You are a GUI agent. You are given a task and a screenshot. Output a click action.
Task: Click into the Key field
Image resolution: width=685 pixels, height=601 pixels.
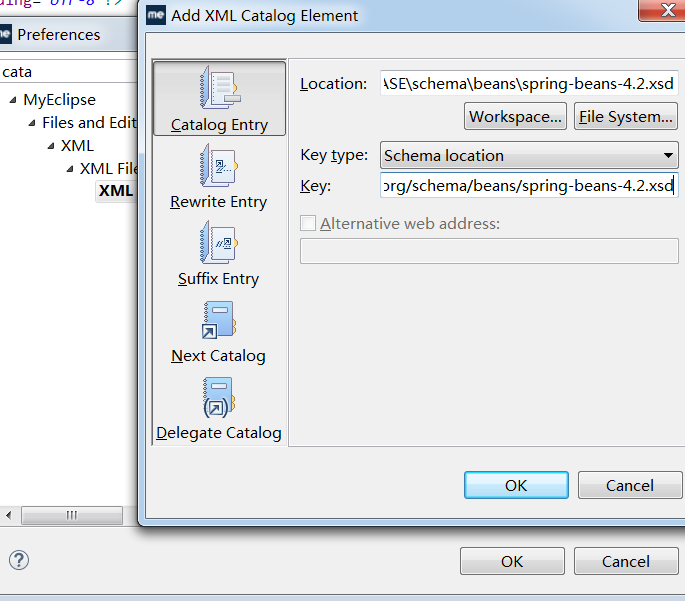click(529, 186)
